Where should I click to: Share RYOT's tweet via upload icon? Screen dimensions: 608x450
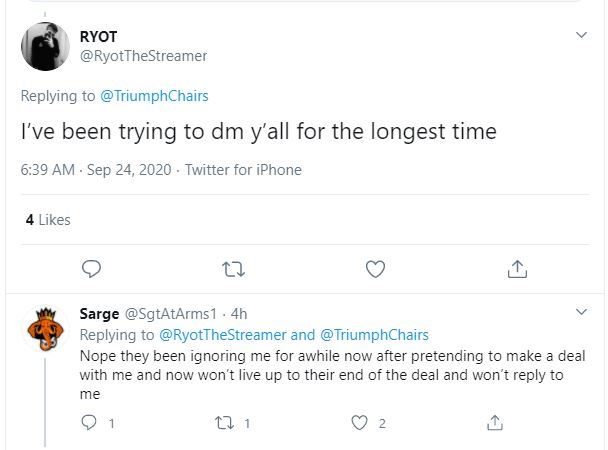click(x=517, y=269)
